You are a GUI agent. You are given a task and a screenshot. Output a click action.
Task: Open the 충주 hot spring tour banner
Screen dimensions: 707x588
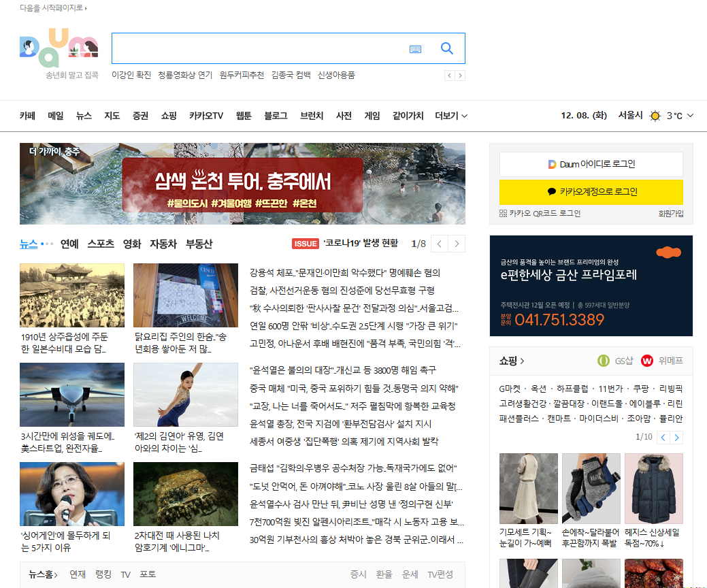click(242, 184)
